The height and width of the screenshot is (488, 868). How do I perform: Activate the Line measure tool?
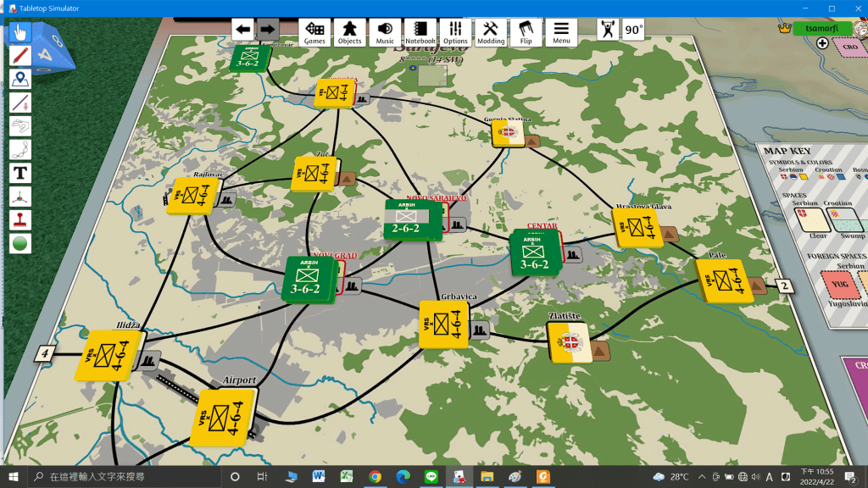[x=20, y=103]
